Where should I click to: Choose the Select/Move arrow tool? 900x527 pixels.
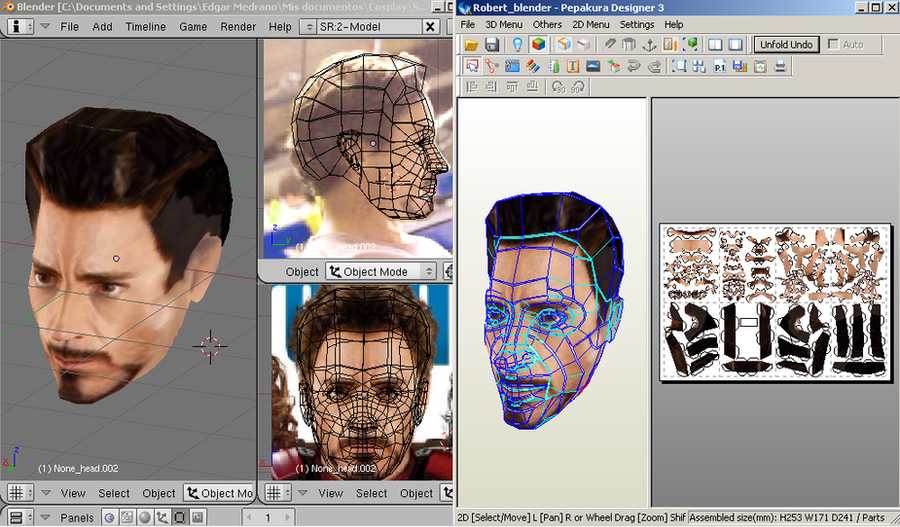472,66
